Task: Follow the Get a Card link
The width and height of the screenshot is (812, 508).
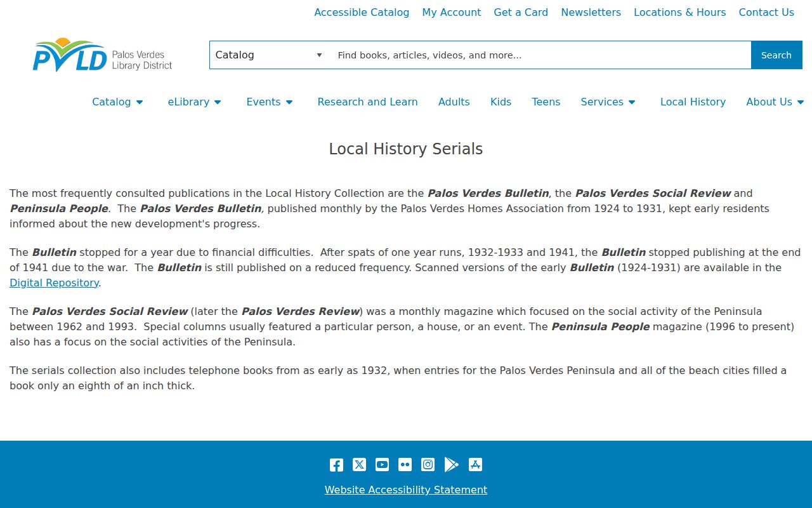Action: (x=521, y=12)
